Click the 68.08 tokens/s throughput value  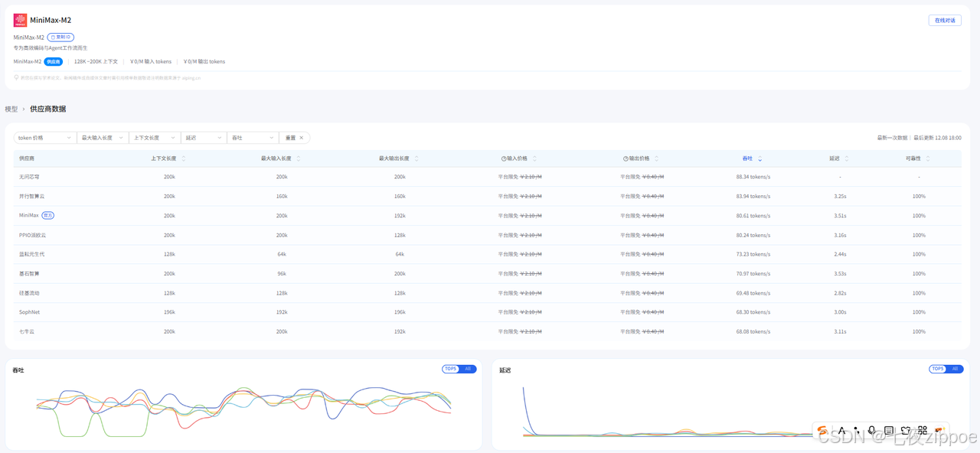753,331
